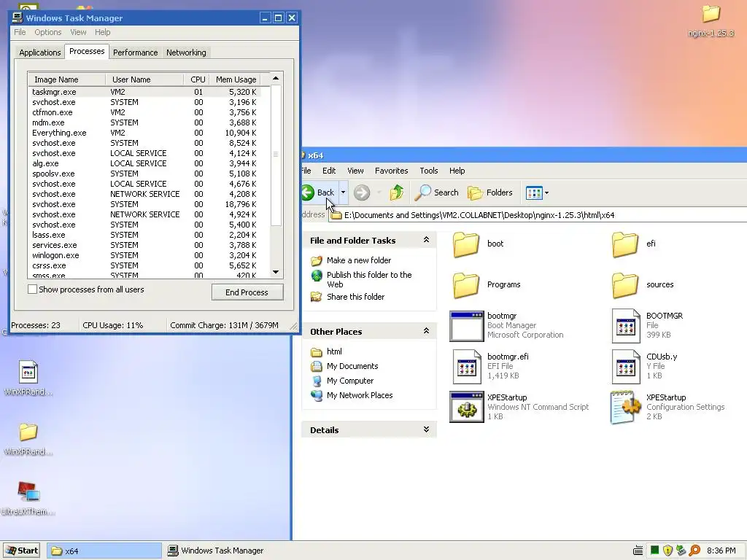747x560 pixels.
Task: Switch to the Applications tab
Action: (40, 52)
